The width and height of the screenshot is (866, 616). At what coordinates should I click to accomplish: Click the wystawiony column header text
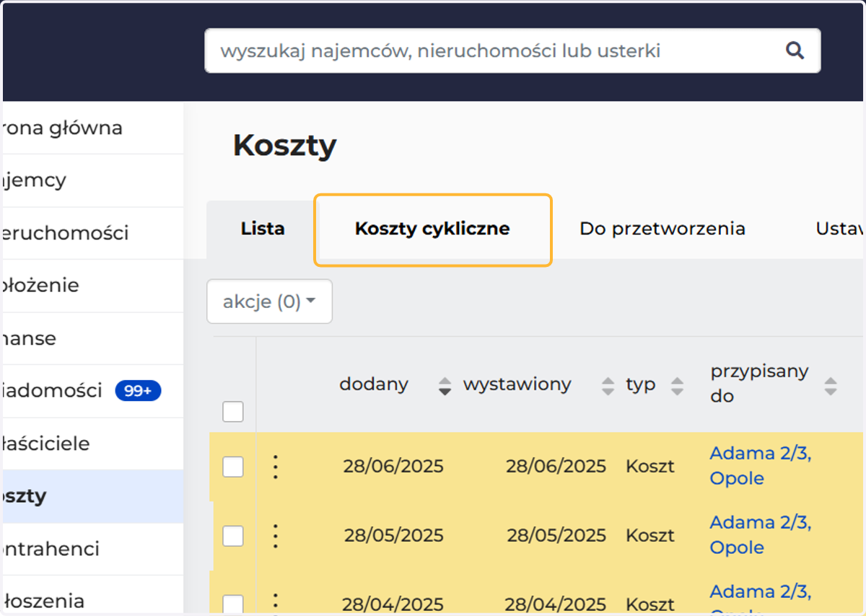(x=517, y=384)
